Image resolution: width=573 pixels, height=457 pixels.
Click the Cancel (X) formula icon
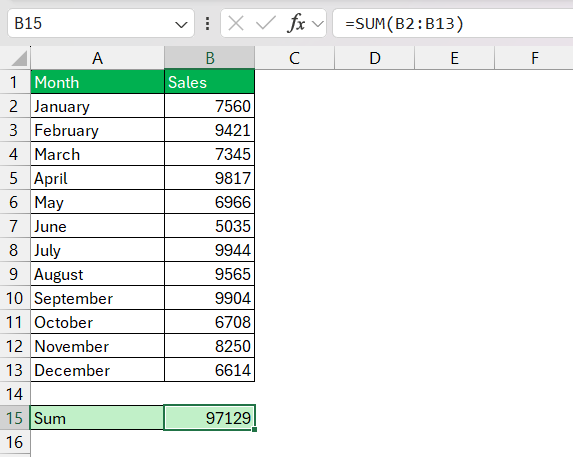[236, 24]
